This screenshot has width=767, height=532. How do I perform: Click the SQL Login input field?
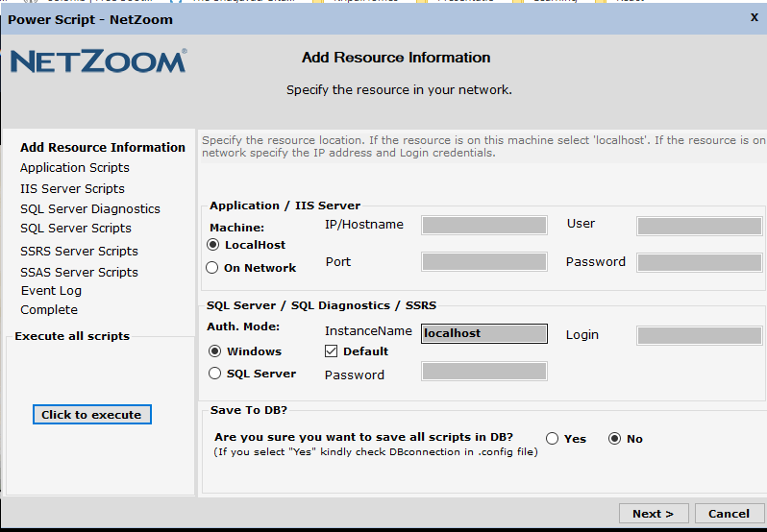click(x=700, y=335)
